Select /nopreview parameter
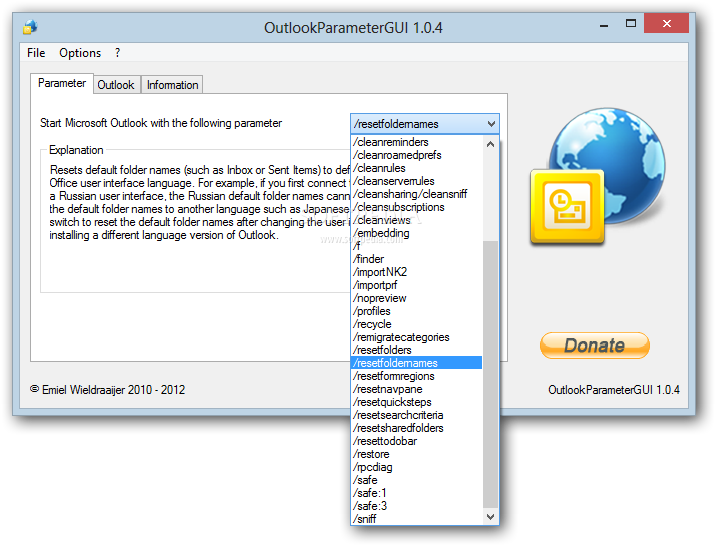 416,298
